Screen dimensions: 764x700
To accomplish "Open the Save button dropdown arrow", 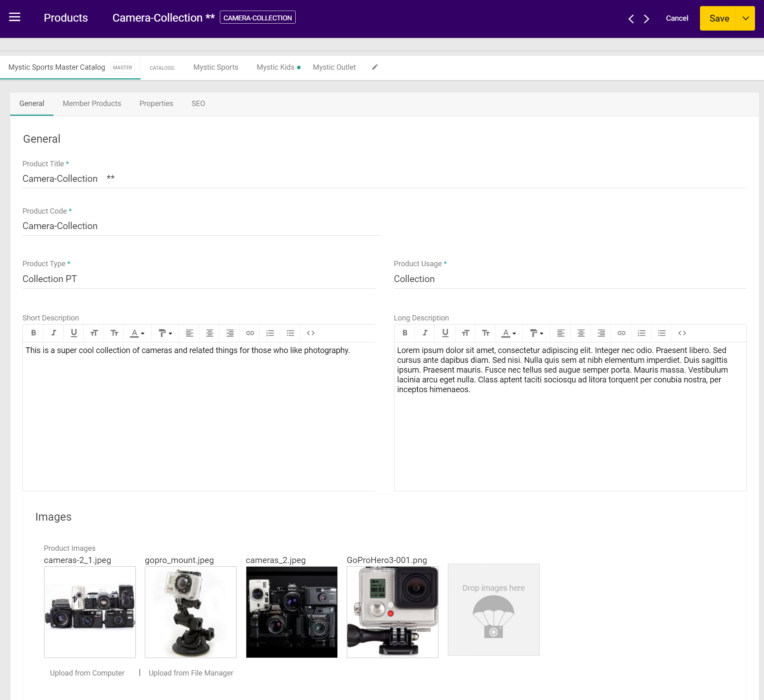I will [x=746, y=18].
